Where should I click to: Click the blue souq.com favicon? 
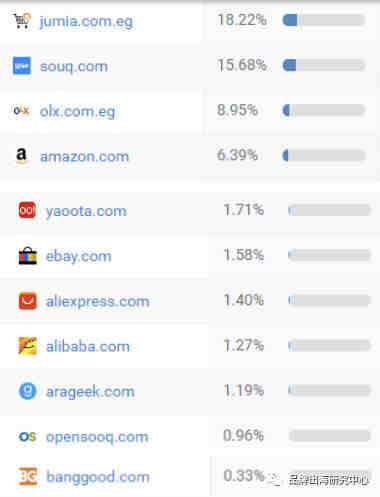(x=22, y=66)
